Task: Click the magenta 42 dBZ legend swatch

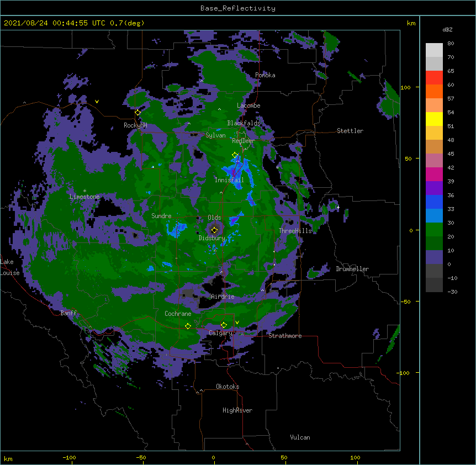Action: pos(434,174)
